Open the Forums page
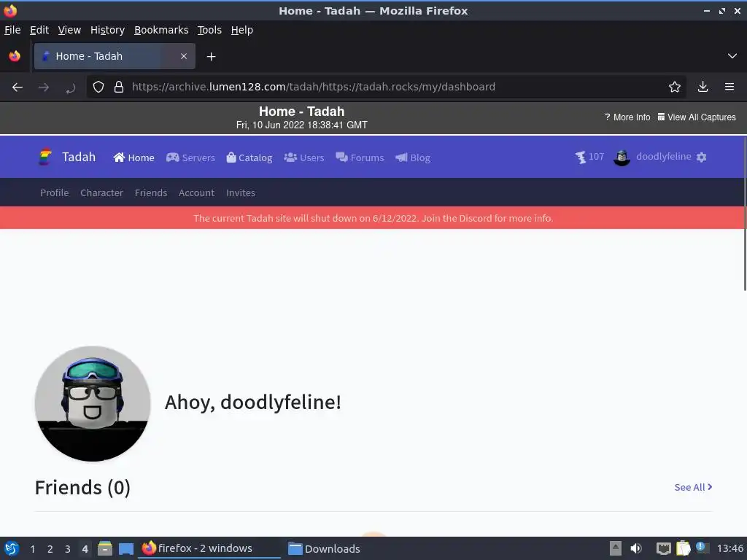The image size is (747, 560). coord(360,157)
